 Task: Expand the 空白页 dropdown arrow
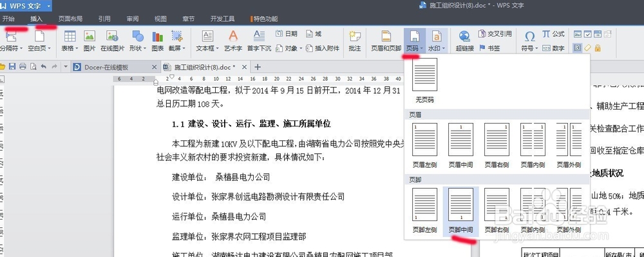coord(50,48)
